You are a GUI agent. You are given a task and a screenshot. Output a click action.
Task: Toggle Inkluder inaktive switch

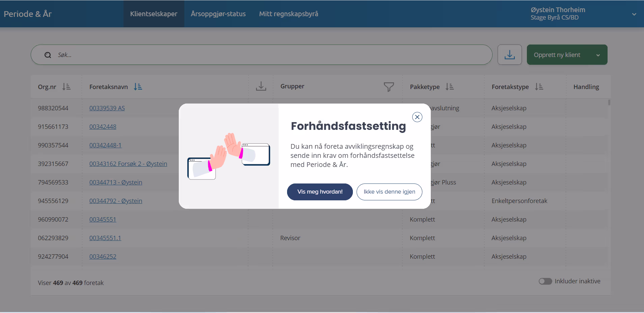pyautogui.click(x=545, y=281)
